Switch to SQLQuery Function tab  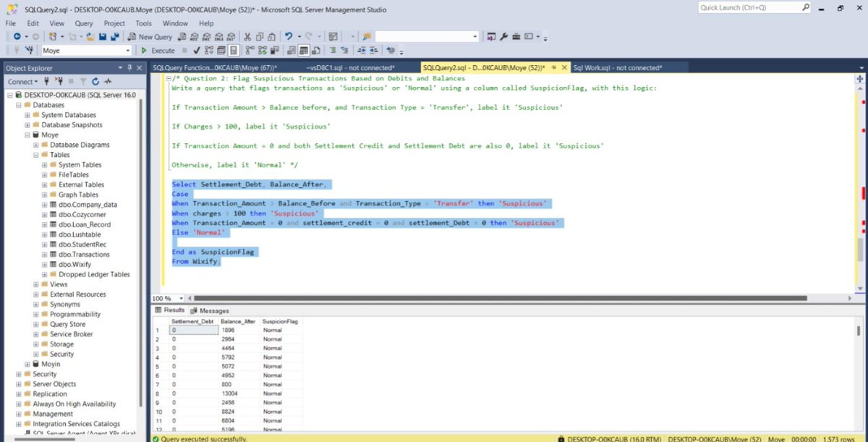[216, 68]
